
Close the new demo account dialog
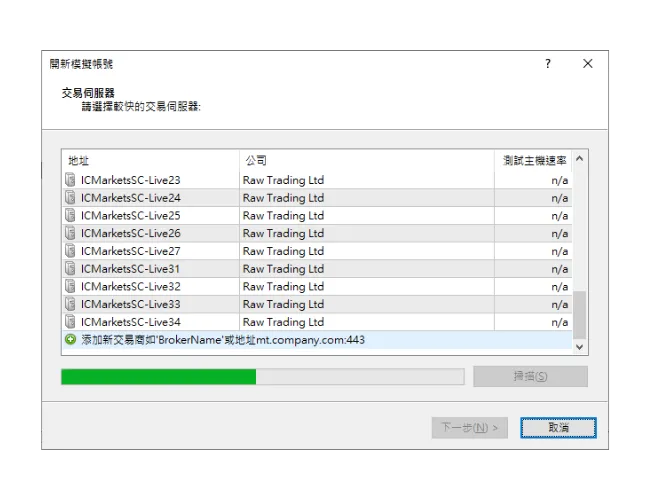point(587,63)
